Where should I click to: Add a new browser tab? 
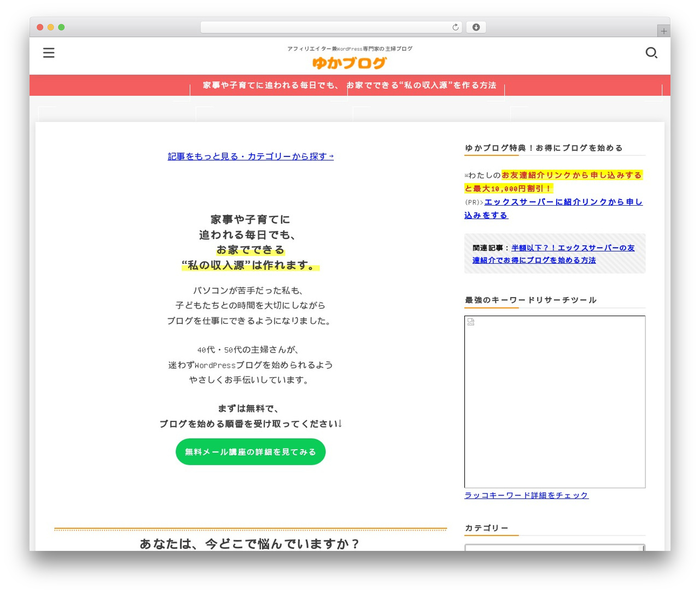(x=663, y=31)
